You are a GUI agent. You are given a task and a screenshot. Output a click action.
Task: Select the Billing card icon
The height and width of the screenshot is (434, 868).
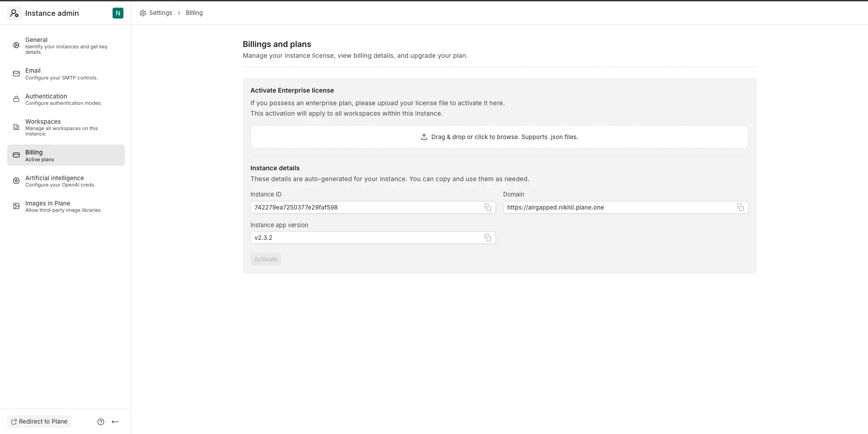coord(16,155)
